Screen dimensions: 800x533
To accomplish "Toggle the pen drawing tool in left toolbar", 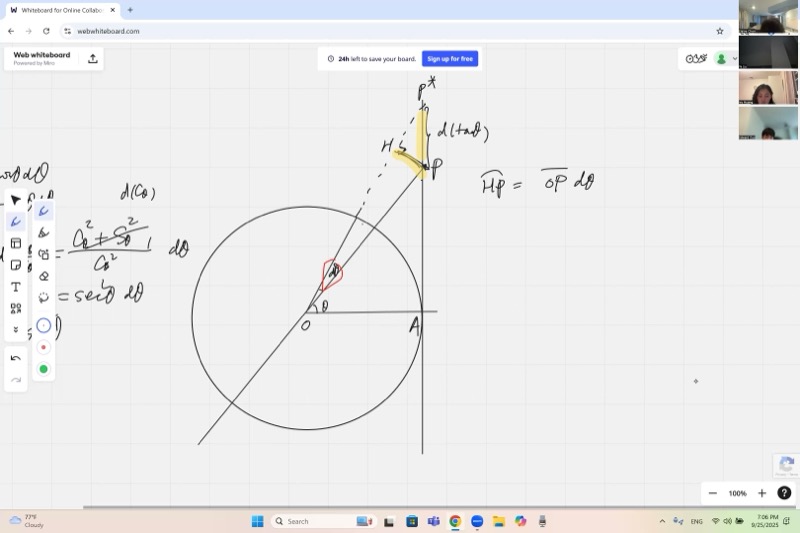I will 16,222.
